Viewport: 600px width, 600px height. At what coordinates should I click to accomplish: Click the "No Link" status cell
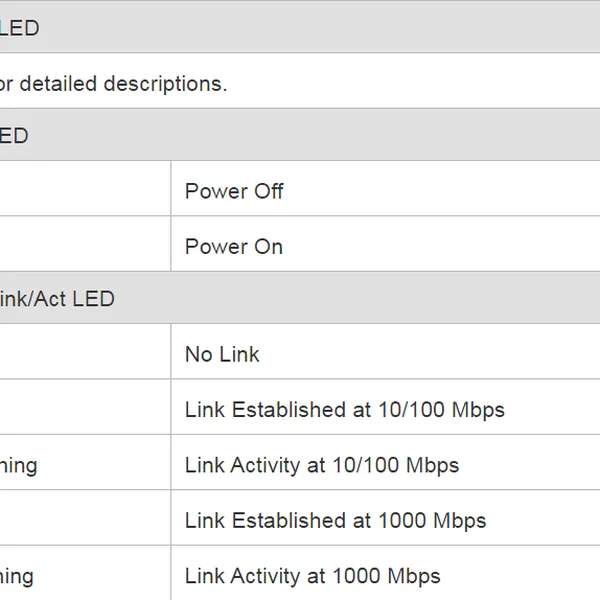point(222,354)
